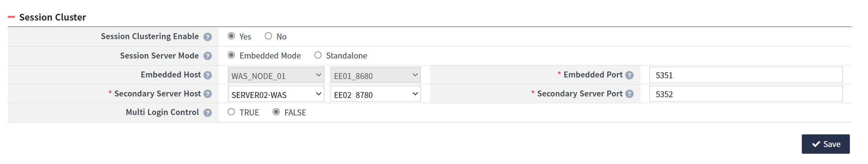
Task: Open the WAS_NODE_01 embedded host dropdown
Action: 276,75
